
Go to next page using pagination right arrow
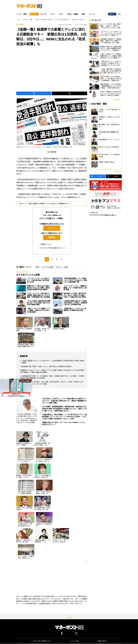pyautogui.click(x=61, y=259)
